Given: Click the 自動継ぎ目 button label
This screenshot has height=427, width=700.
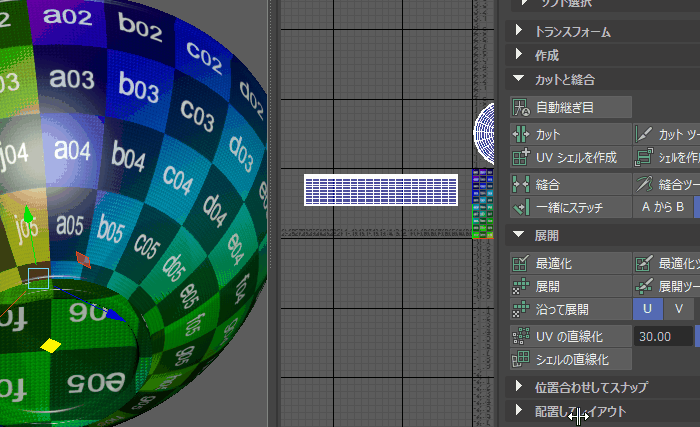Looking at the screenshot, I should point(564,108).
